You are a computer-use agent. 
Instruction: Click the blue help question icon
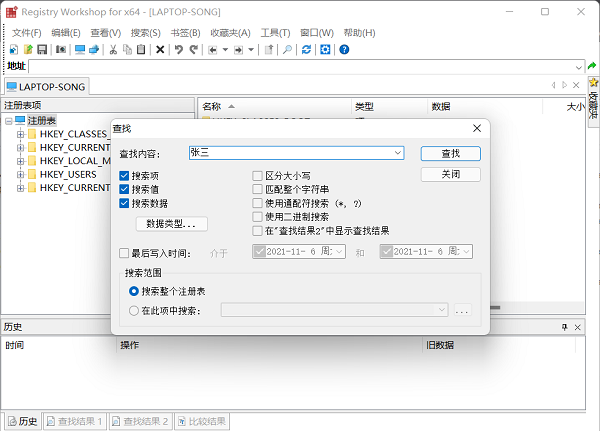(344, 50)
